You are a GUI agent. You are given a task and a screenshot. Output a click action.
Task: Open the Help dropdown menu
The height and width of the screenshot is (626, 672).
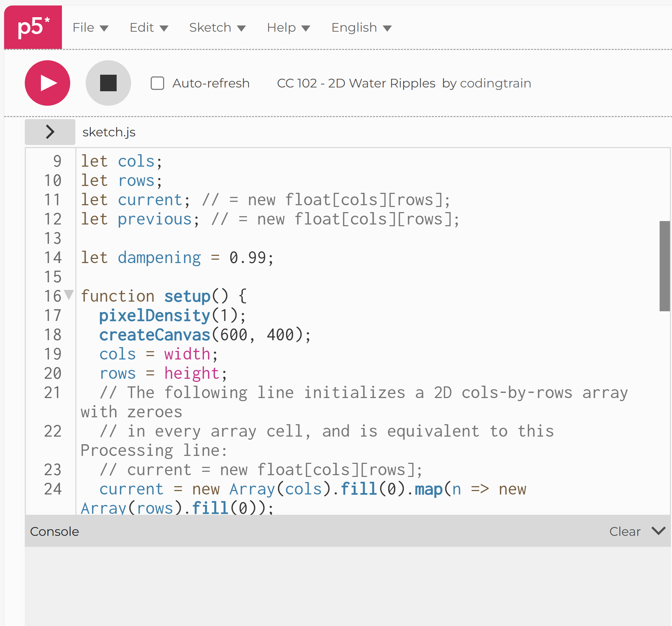(288, 28)
